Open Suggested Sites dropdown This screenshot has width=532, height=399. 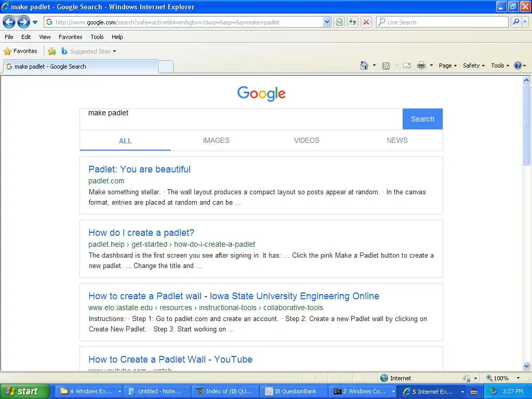(89, 51)
